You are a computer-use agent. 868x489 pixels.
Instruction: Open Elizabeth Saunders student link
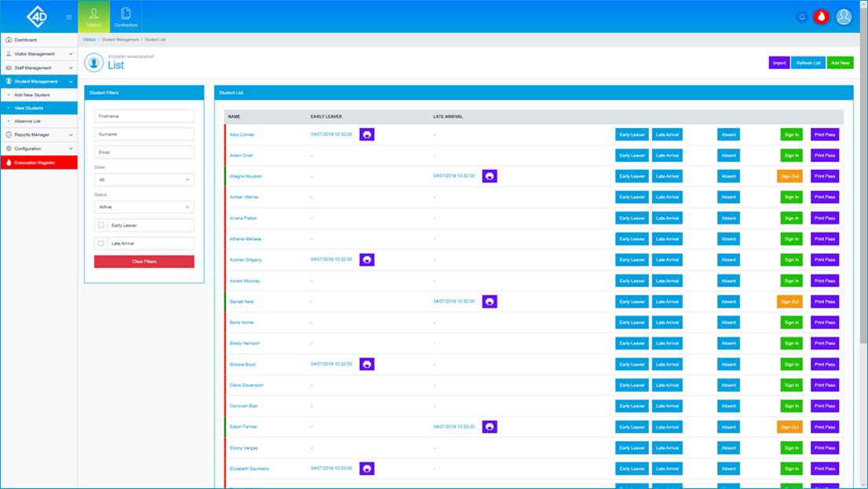click(x=249, y=469)
